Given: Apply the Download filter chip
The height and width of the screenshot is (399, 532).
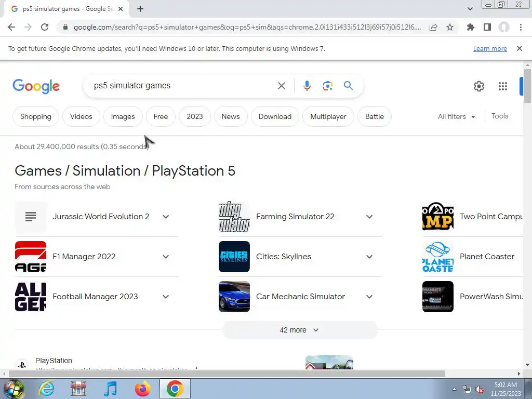Looking at the screenshot, I should pos(275,116).
